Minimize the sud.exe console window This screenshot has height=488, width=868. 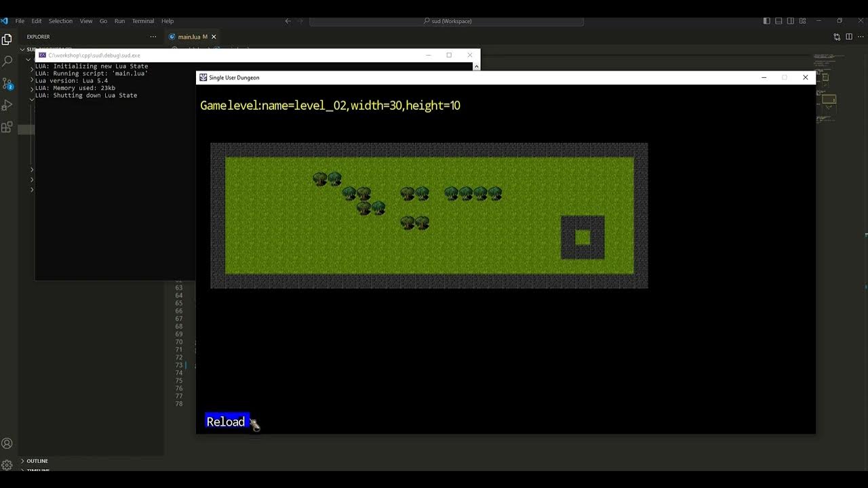[428, 55]
